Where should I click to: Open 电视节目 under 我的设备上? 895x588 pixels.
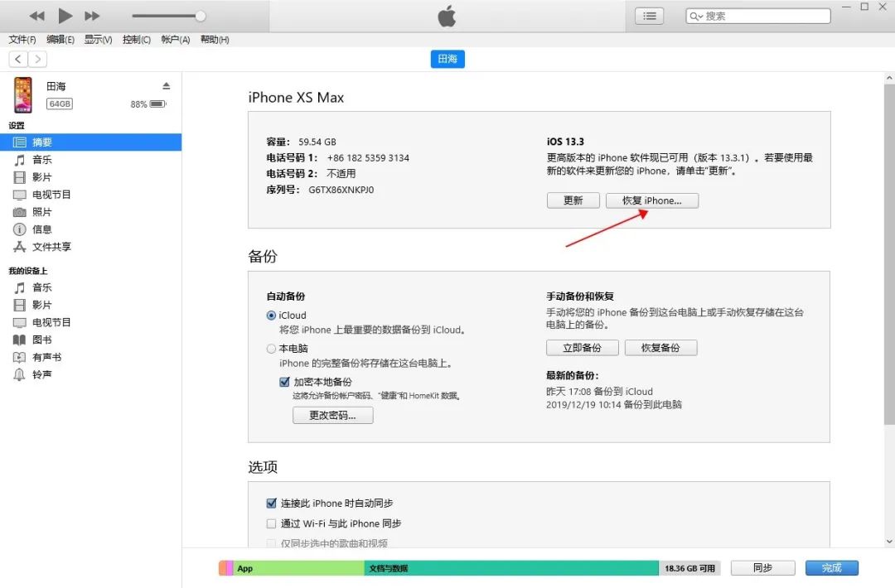[x=91, y=322]
